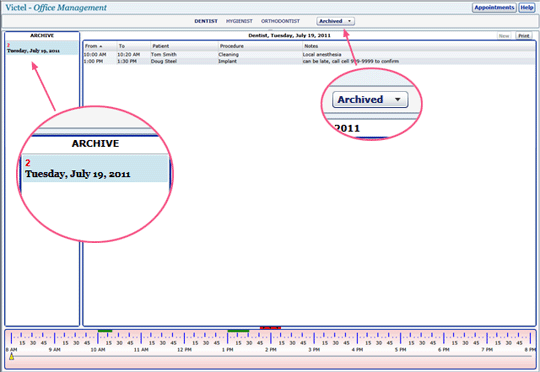Screen dimensions: 540x372
Task: Click the yellow timeline slider handle
Action: point(11,356)
